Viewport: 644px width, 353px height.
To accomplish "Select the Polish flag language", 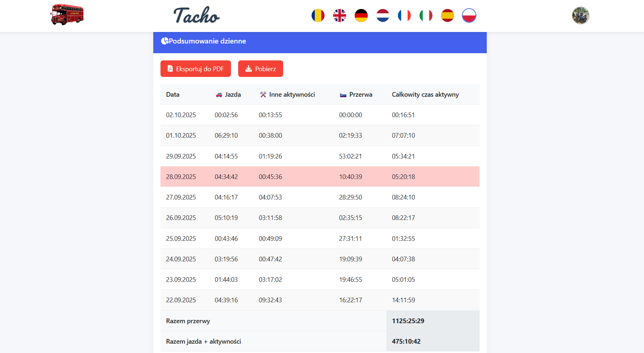I will (469, 15).
